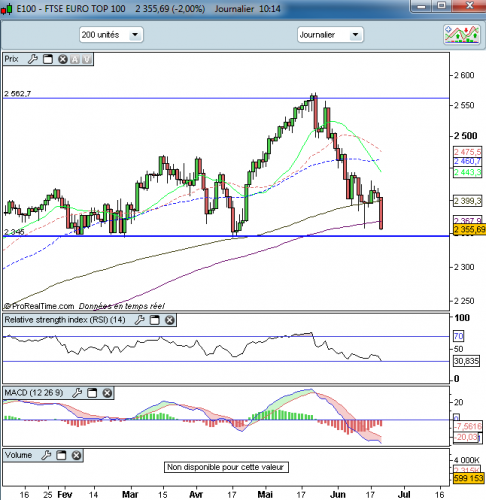Screen dimensions: 486x500
Task: Open Prix panel wrench settings
Action: tap(32, 59)
